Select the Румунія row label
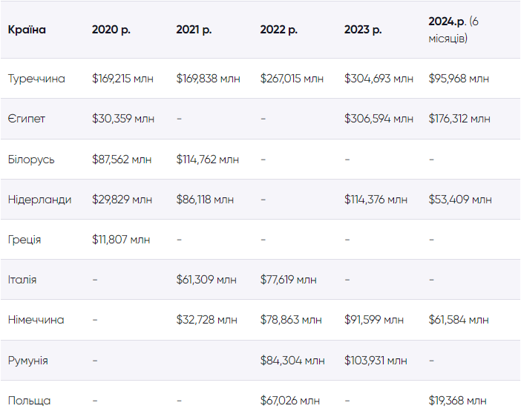 tap(28, 361)
